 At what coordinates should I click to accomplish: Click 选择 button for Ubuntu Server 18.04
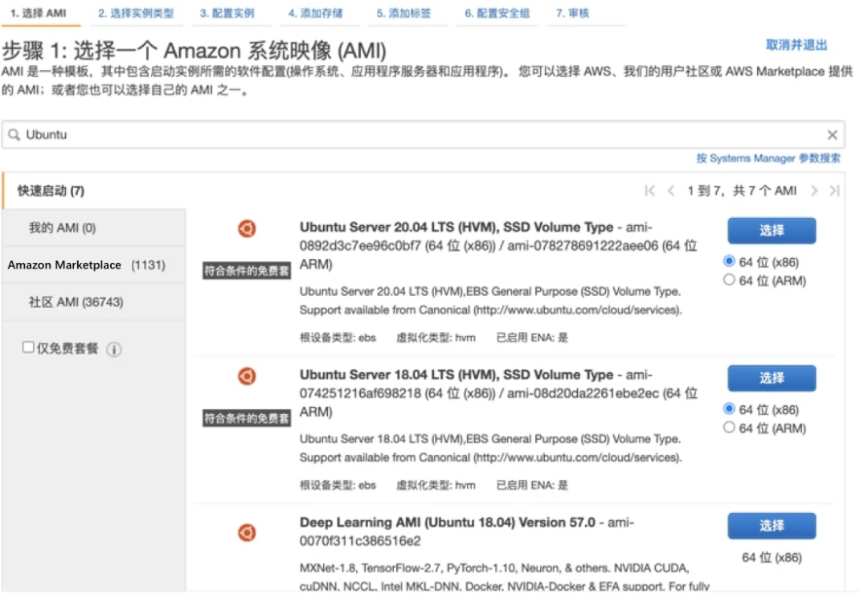pos(772,379)
